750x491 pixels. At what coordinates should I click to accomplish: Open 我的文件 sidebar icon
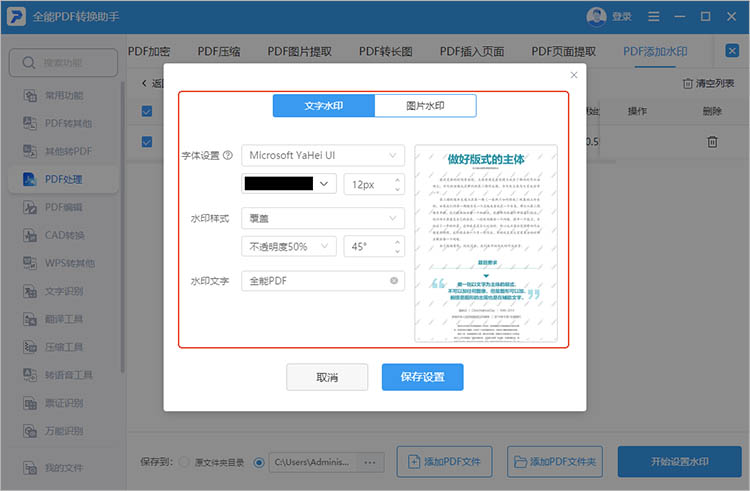tap(30, 468)
